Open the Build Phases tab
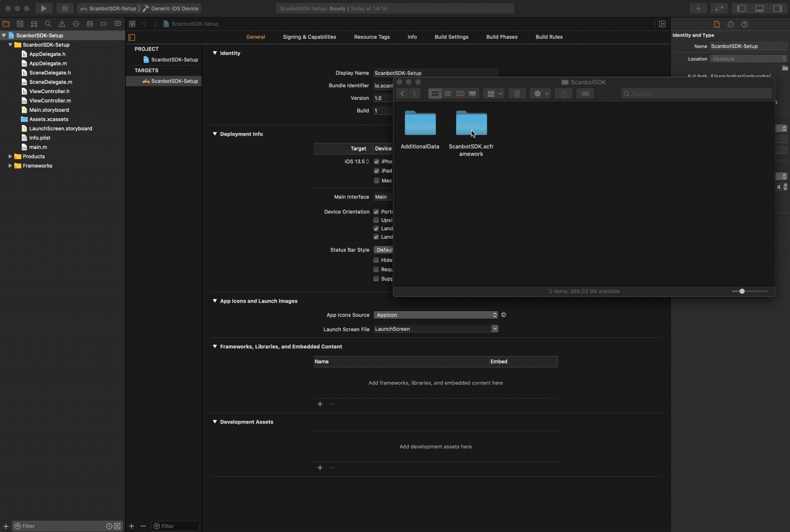This screenshot has height=532, width=790. pos(501,37)
